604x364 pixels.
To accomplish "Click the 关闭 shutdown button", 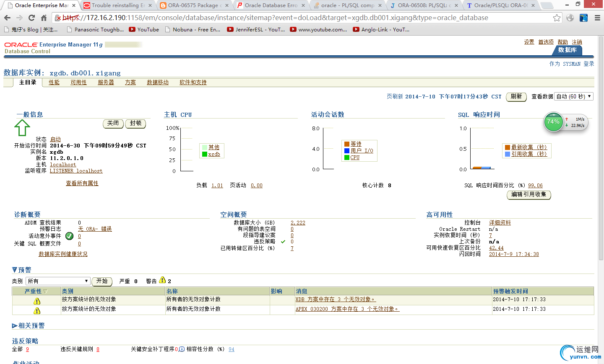I will (x=113, y=124).
